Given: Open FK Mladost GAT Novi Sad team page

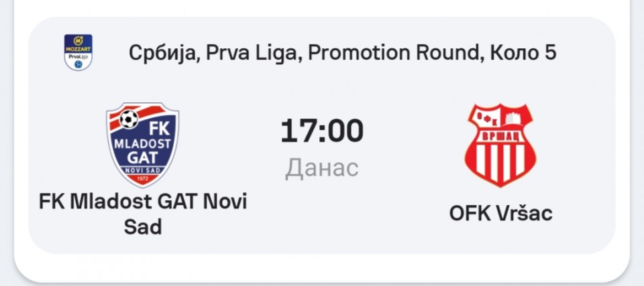Looking at the screenshot, I should tap(142, 214).
